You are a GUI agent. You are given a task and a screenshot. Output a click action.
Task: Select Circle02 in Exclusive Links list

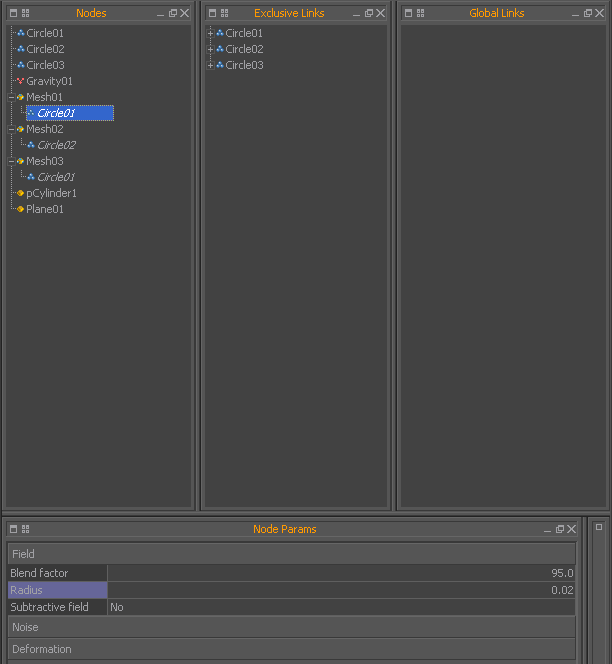pos(244,49)
